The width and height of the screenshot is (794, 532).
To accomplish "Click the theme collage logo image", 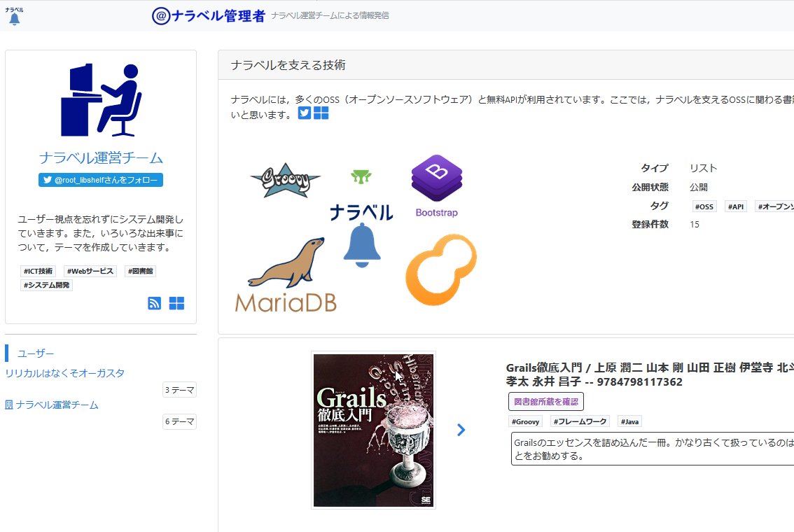I will pyautogui.click(x=356, y=234).
